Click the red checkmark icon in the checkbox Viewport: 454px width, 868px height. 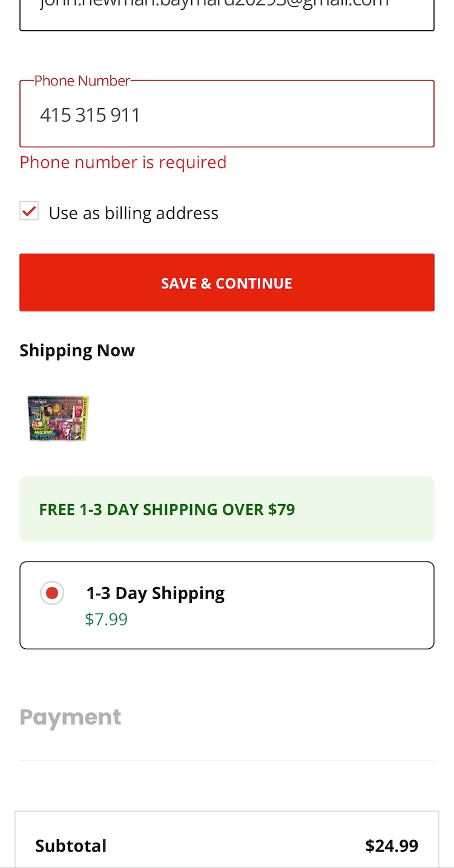click(29, 211)
